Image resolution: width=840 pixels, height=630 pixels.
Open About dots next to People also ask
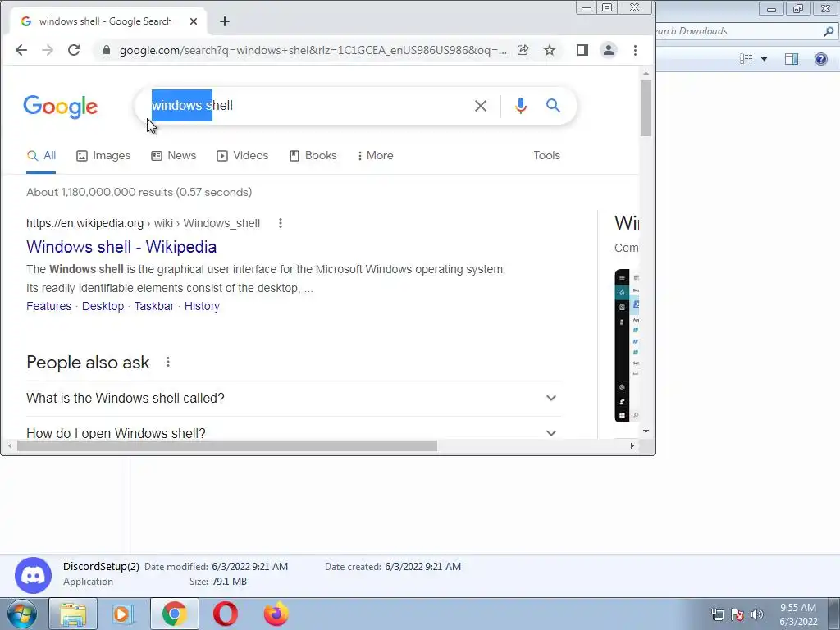pyautogui.click(x=168, y=362)
